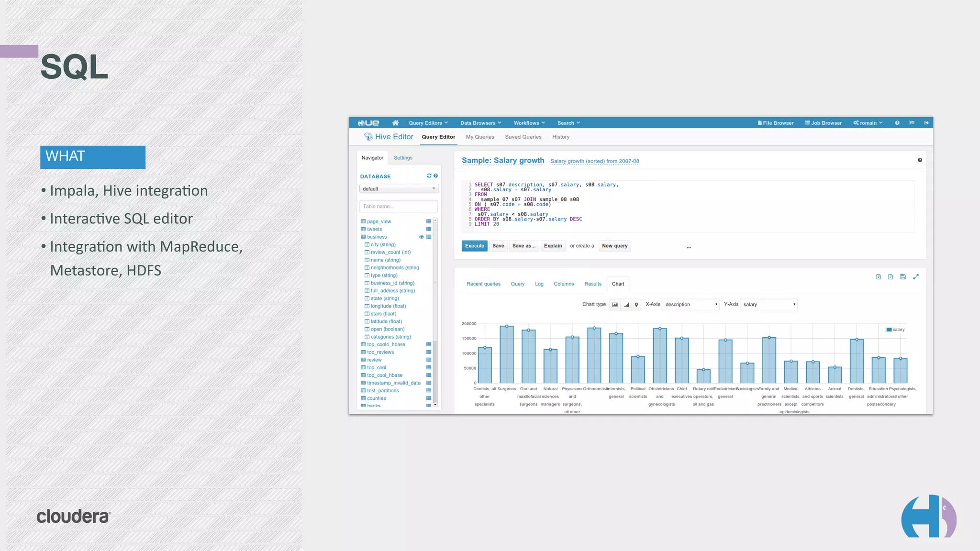Toggle eye preview for business table
This screenshot has width=980, height=551.
coord(422,237)
